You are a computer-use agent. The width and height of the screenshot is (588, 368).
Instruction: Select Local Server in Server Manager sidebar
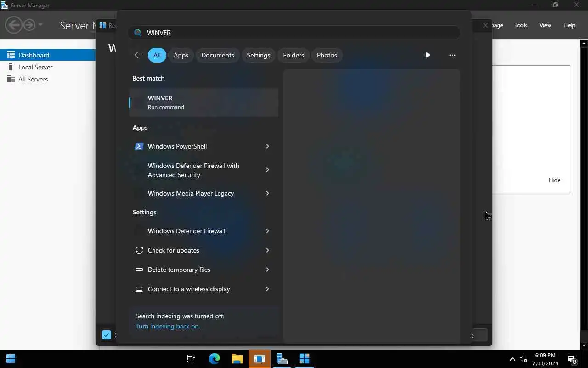pyautogui.click(x=48, y=67)
